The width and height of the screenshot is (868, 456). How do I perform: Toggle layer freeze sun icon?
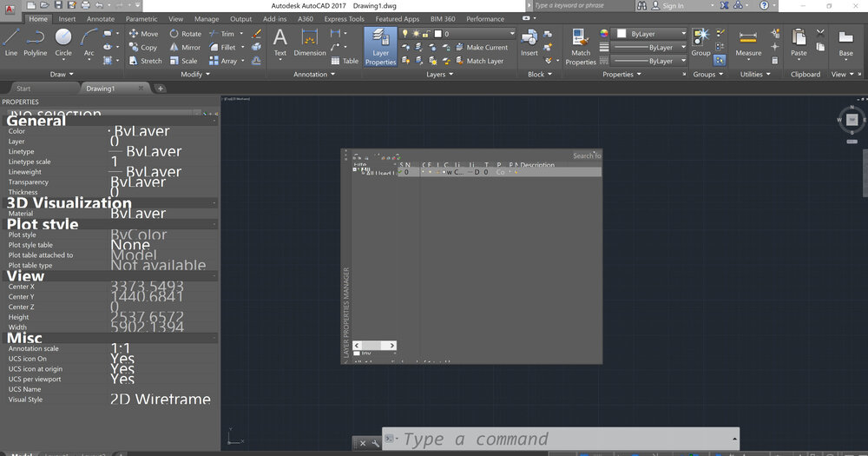coord(416,34)
